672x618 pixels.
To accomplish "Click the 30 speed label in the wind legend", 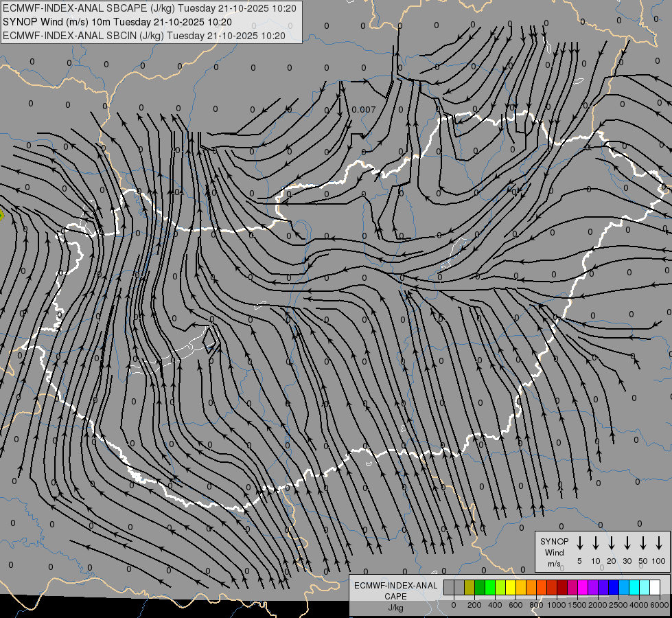I will [x=627, y=561].
